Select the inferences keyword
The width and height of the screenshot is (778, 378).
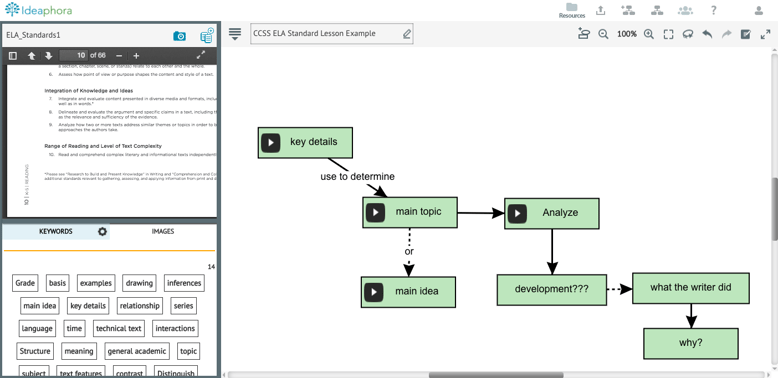coord(184,283)
